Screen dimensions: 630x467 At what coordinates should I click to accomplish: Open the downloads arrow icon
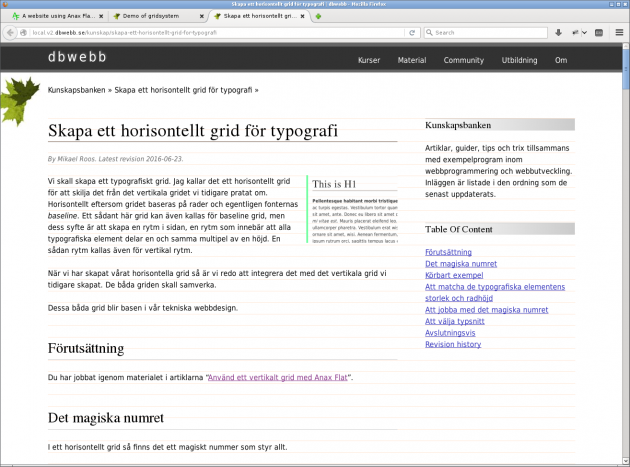click(x=558, y=33)
